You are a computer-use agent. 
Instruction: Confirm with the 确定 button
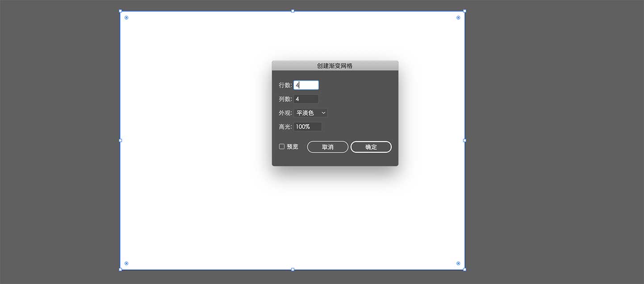[371, 147]
